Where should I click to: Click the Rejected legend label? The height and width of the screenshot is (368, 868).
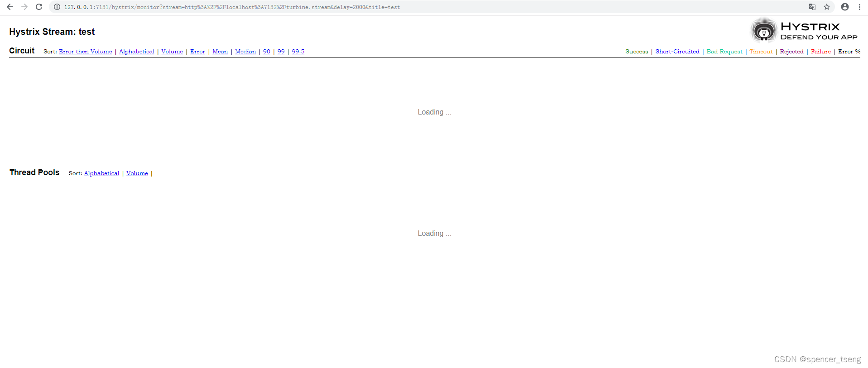[x=791, y=52]
